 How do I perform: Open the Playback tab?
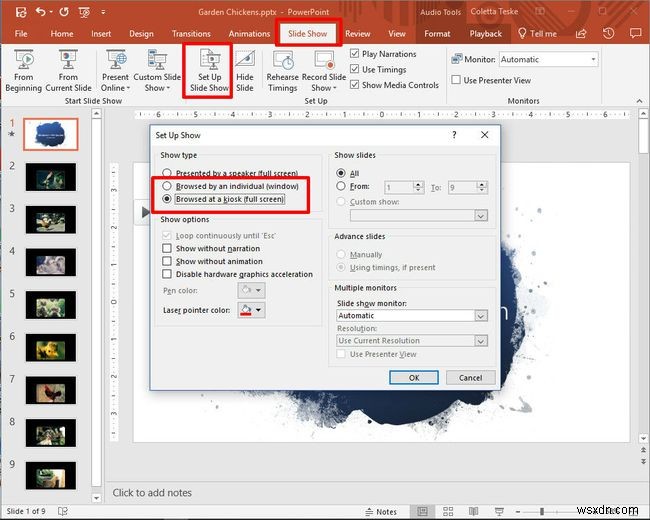point(485,34)
